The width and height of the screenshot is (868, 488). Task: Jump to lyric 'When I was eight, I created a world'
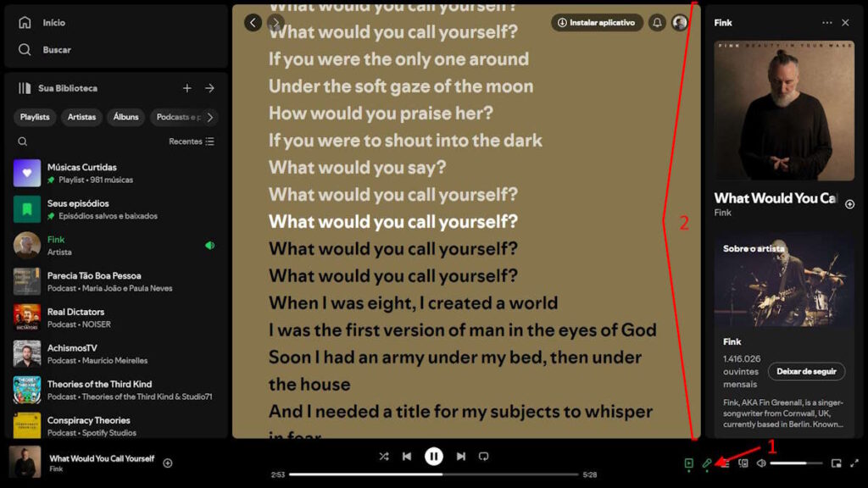(x=414, y=303)
